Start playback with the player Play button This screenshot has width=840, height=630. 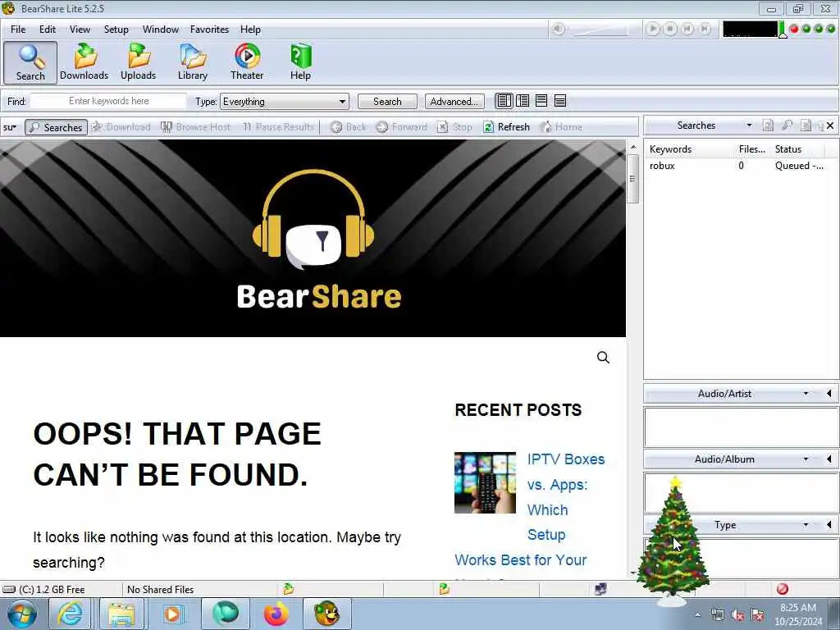point(652,29)
